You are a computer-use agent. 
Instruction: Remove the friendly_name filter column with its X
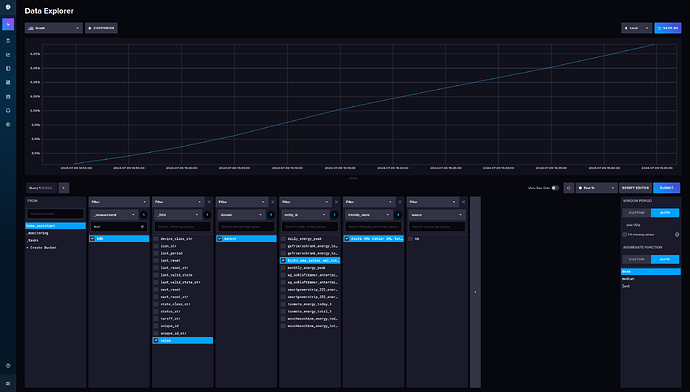coord(400,202)
